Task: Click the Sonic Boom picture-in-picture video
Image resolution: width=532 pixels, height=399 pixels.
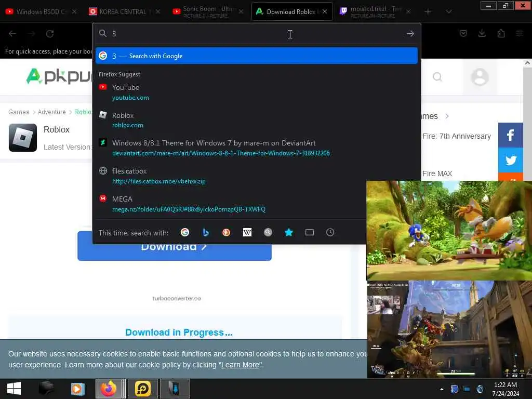Action: point(449,230)
